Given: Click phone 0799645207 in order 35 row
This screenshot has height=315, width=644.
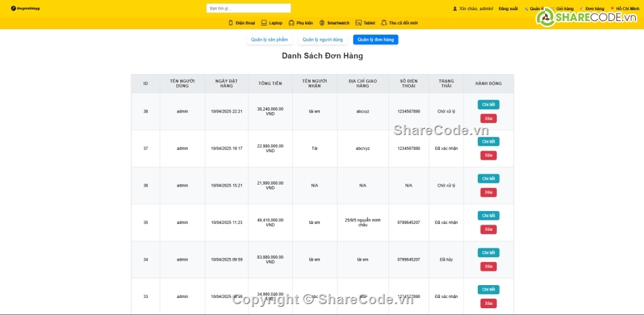Looking at the screenshot, I should pyautogui.click(x=409, y=223).
